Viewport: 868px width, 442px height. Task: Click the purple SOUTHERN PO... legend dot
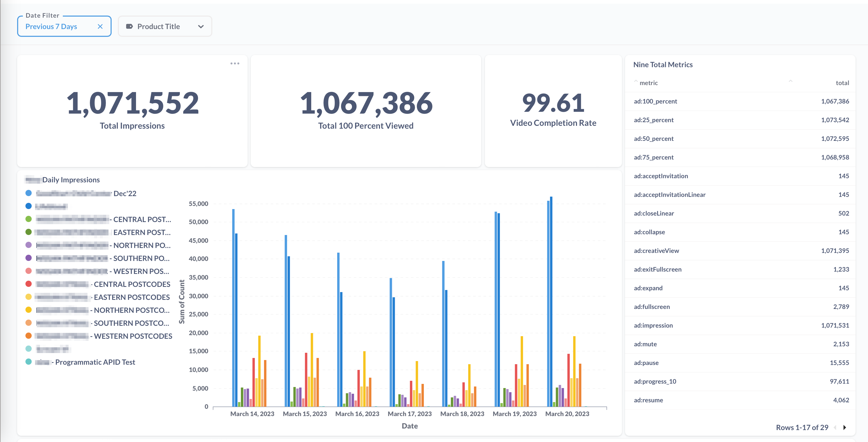tap(29, 258)
